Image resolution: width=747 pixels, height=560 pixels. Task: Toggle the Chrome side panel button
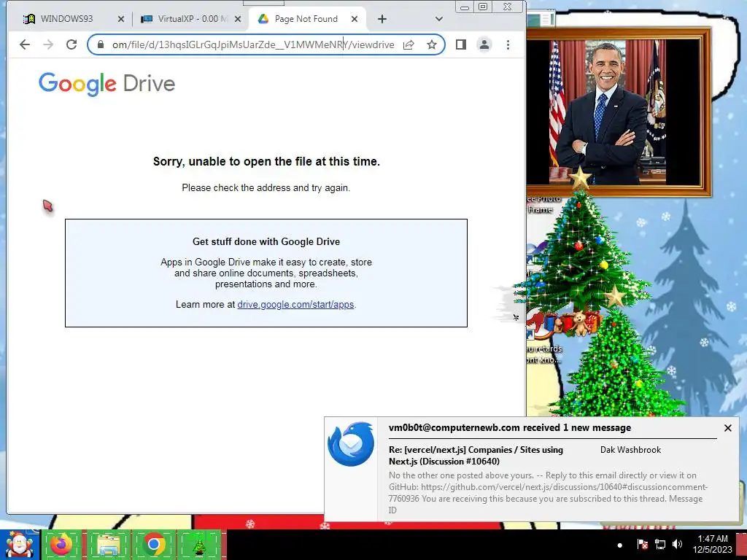(461, 44)
